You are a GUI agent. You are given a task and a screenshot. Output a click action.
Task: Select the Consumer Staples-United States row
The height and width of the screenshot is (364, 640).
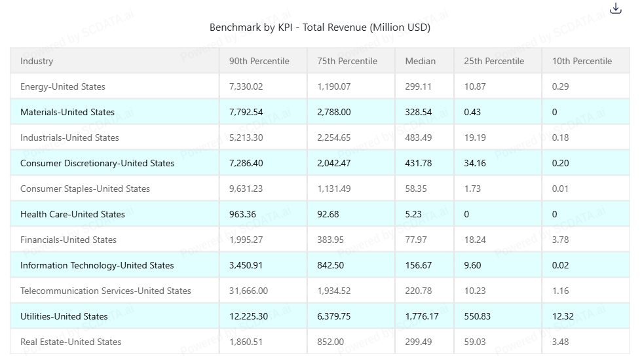point(85,189)
